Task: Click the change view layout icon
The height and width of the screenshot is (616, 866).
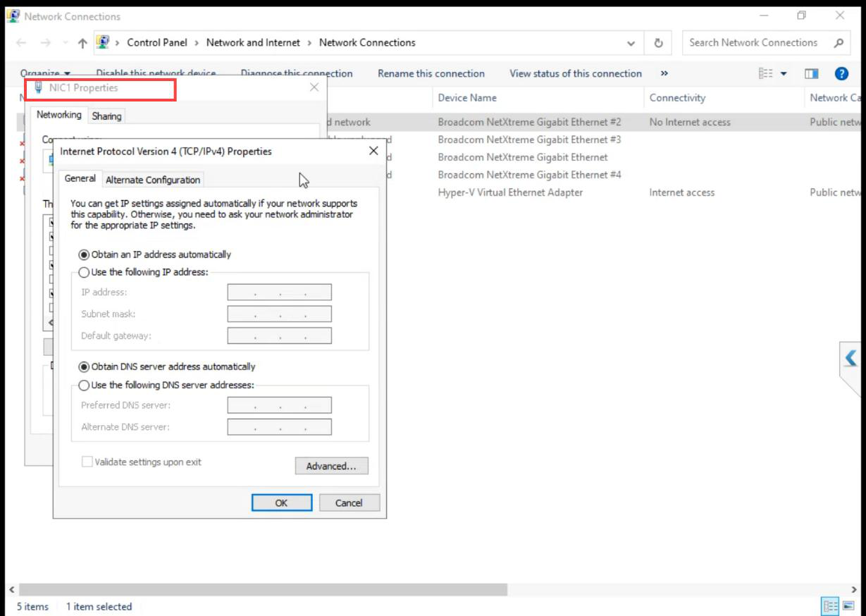Action: coord(766,73)
